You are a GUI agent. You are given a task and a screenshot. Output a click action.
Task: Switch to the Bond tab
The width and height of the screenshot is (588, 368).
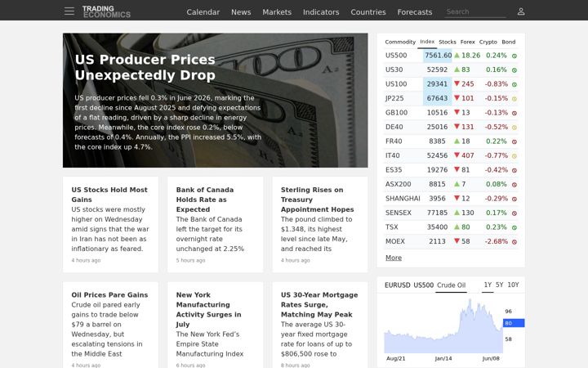[509, 42]
